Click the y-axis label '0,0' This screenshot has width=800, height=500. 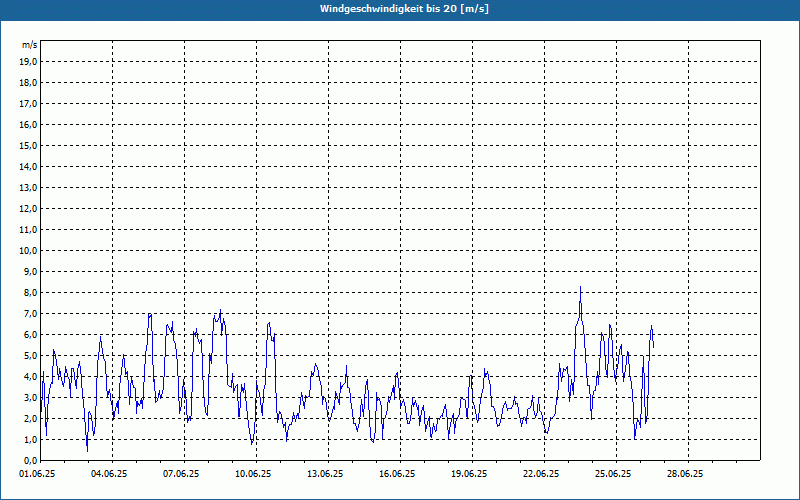(30, 461)
